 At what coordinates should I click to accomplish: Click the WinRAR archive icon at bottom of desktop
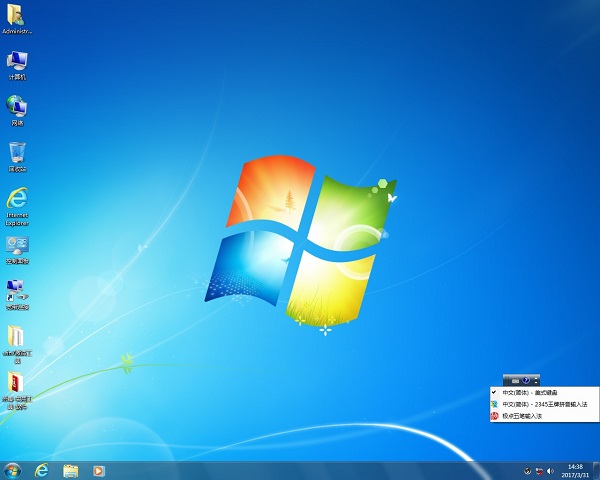[x=17, y=383]
